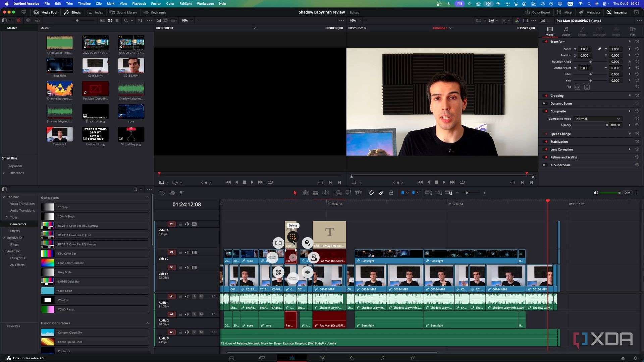Click the Metadata panel button
The image size is (644, 362).
point(590,12)
